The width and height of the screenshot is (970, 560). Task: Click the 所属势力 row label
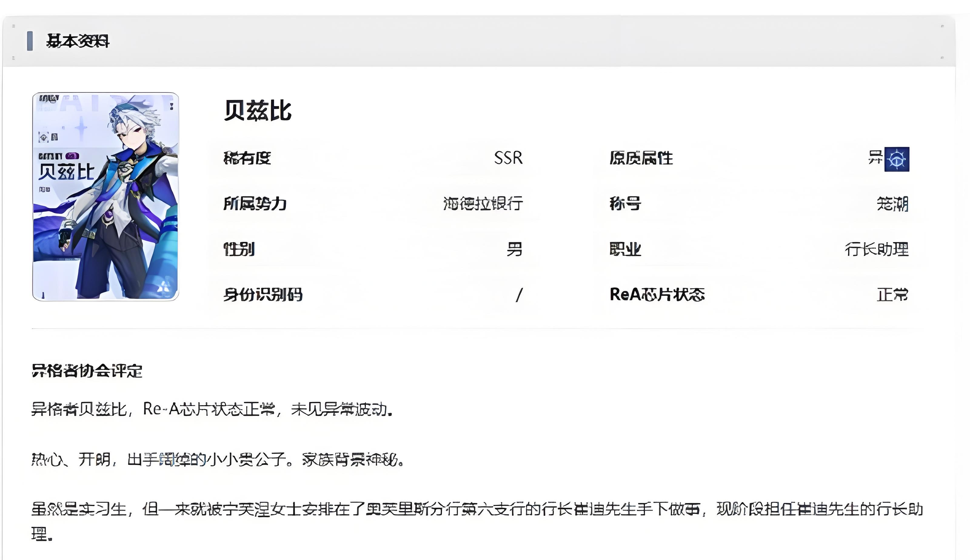click(x=255, y=203)
